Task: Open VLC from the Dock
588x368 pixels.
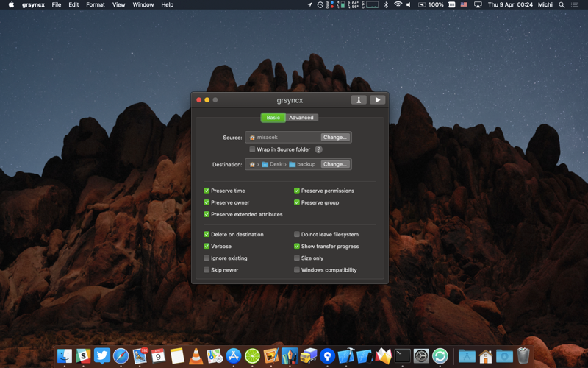Action: (x=196, y=356)
